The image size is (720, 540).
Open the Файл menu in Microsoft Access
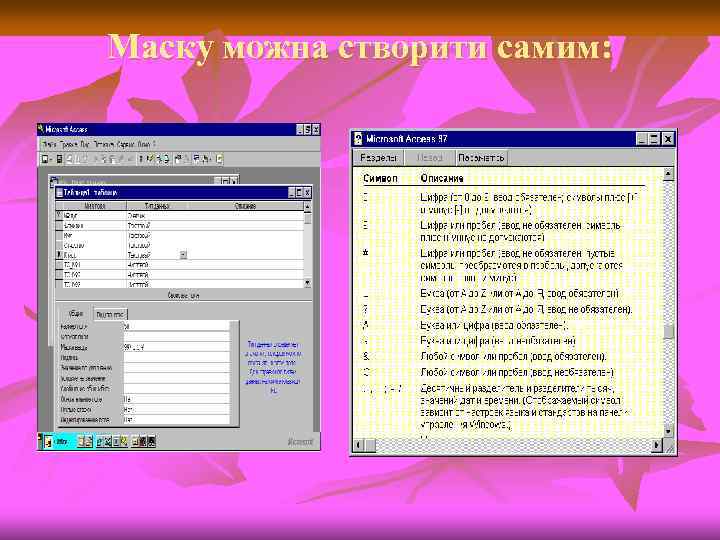49,144
